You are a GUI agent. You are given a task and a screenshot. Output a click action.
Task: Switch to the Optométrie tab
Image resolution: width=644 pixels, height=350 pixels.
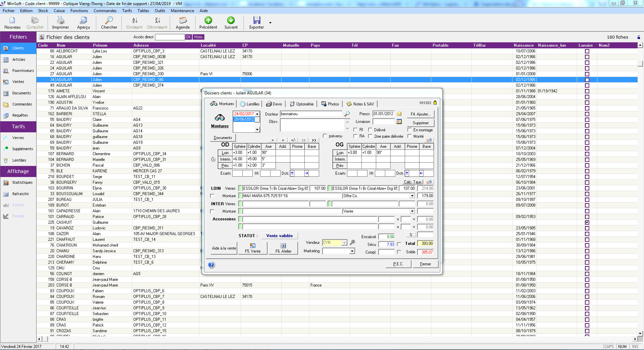click(302, 104)
